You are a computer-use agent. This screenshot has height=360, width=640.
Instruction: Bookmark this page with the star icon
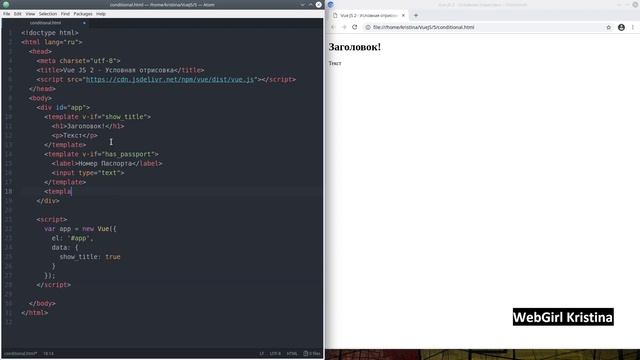point(609,27)
